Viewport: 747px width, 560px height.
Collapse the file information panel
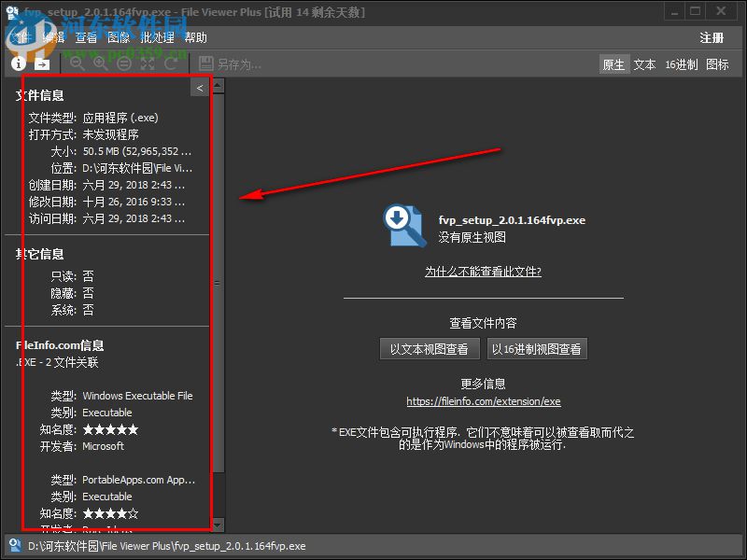pos(200,87)
